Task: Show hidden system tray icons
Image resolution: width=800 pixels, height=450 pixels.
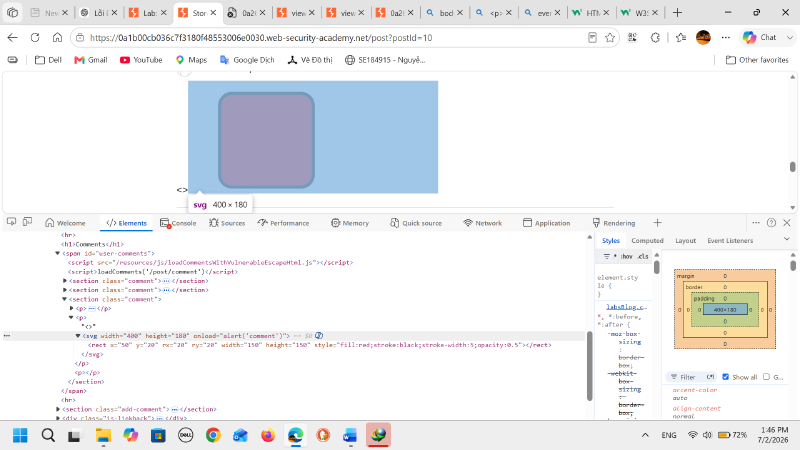Action: [x=645, y=435]
